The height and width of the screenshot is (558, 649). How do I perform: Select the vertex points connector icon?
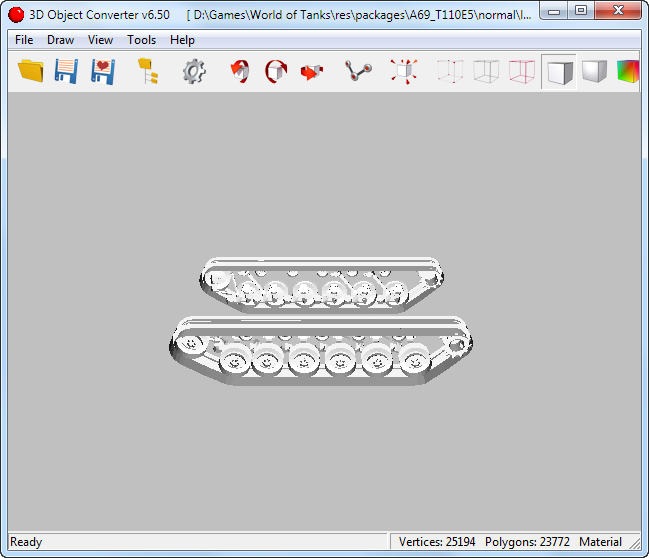358,71
